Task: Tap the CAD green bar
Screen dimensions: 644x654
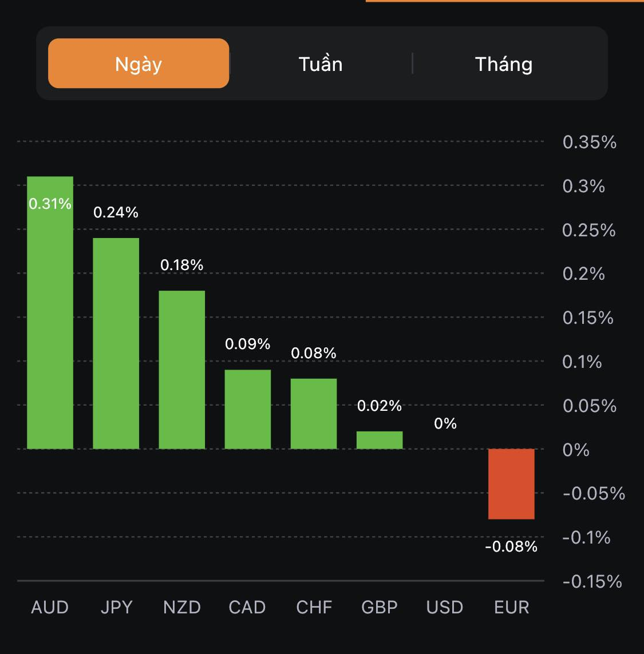Action: pos(248,409)
